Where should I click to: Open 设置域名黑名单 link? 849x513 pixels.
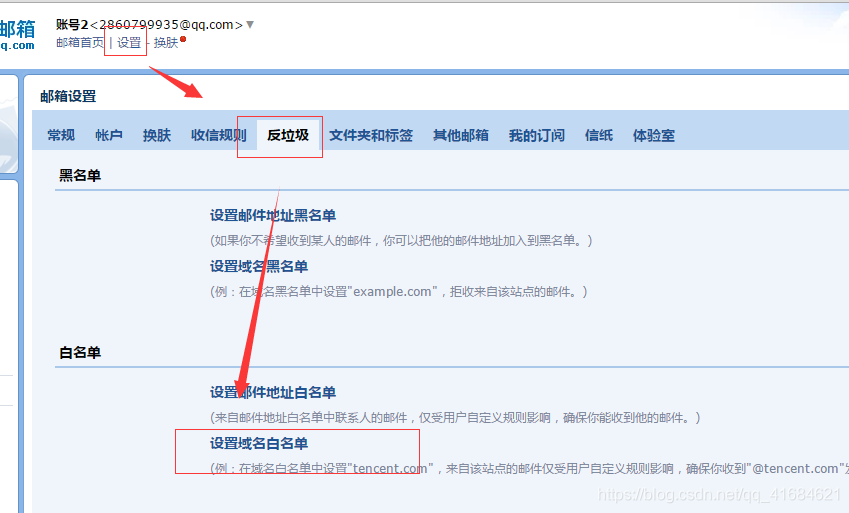click(x=259, y=267)
